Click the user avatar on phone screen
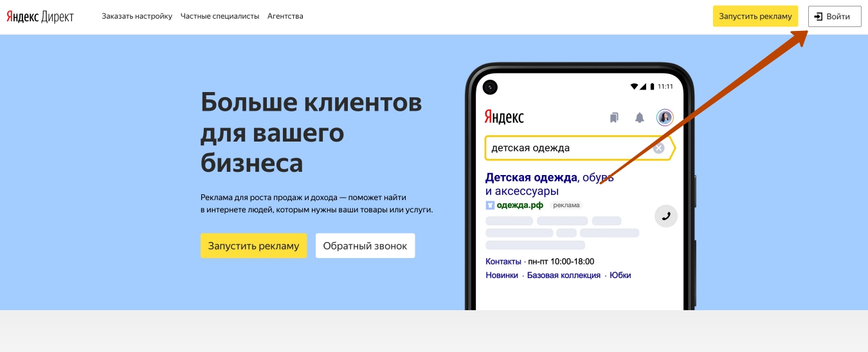 point(664,117)
